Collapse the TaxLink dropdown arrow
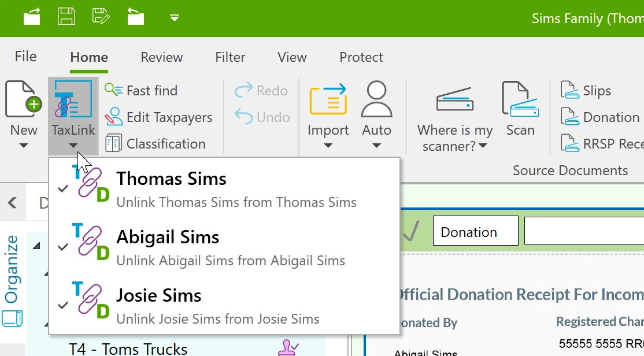The height and width of the screenshot is (356, 644). coord(73,146)
